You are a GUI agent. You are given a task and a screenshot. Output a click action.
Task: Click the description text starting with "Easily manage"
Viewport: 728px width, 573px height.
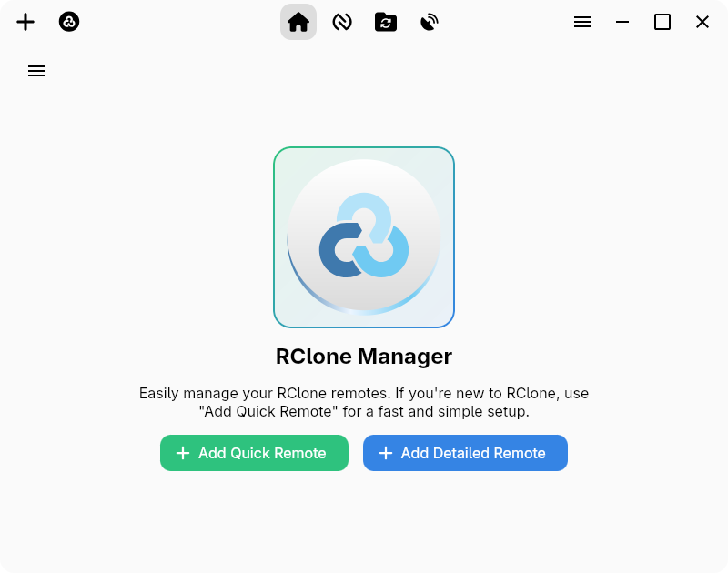pos(364,394)
